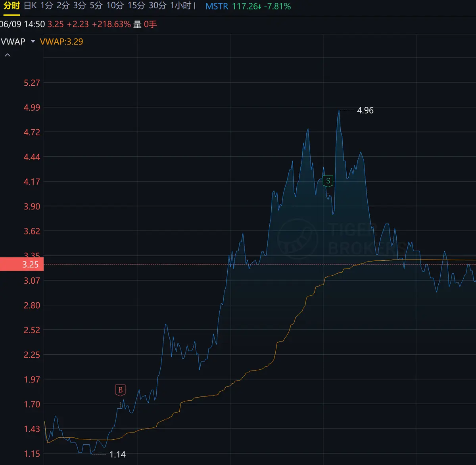Click the +218.63% change percentage
Image resolution: width=476 pixels, height=465 pixels.
tap(111, 24)
